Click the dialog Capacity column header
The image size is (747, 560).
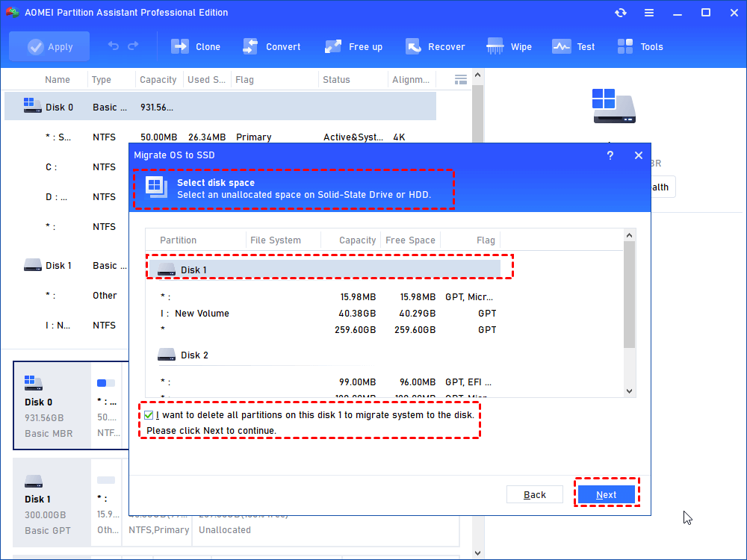click(x=357, y=240)
